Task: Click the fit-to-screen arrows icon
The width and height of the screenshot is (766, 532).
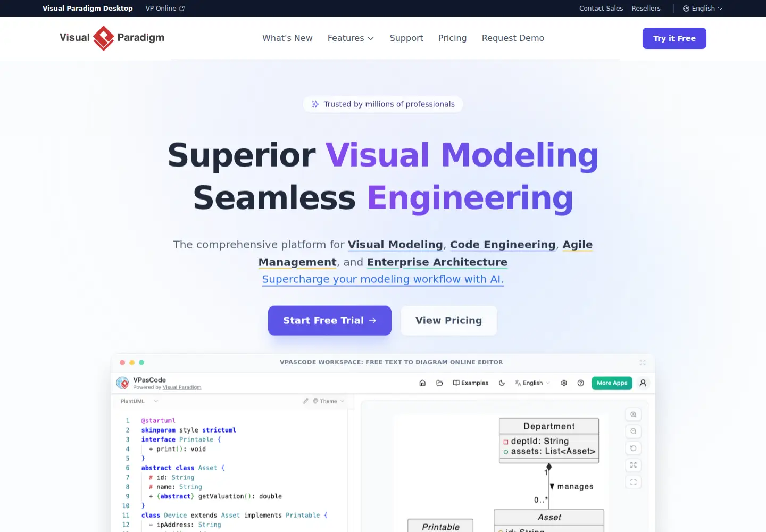Action: pyautogui.click(x=633, y=465)
